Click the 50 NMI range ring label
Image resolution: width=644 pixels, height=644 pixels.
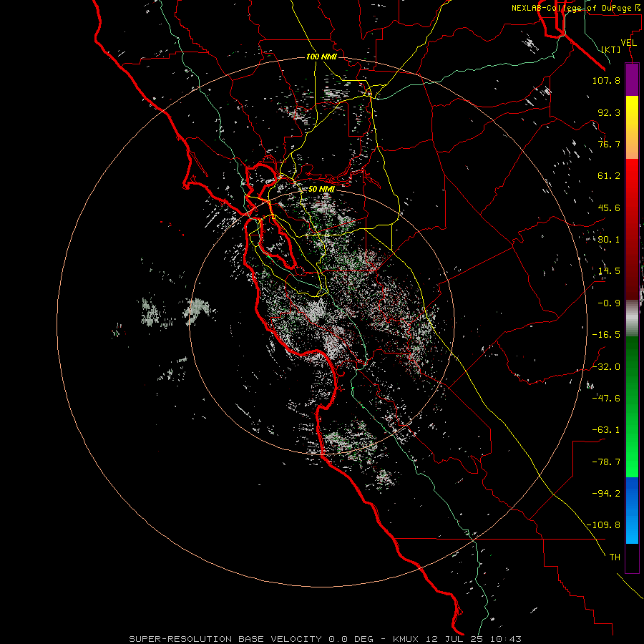[321, 190]
